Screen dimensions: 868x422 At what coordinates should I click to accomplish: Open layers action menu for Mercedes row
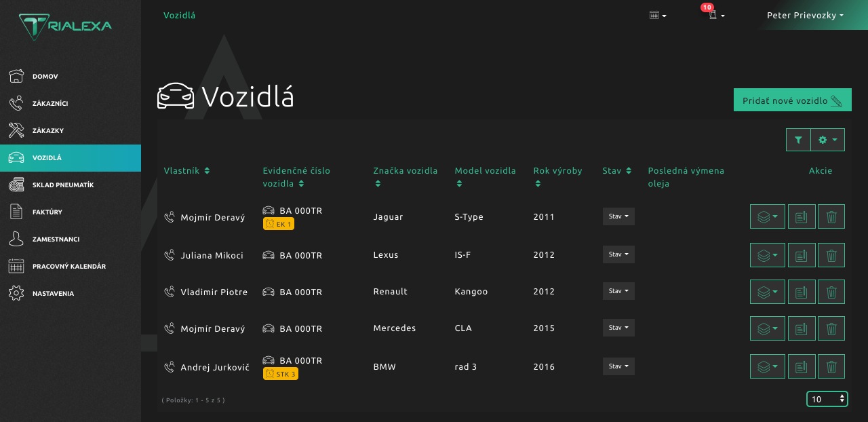pyautogui.click(x=768, y=328)
